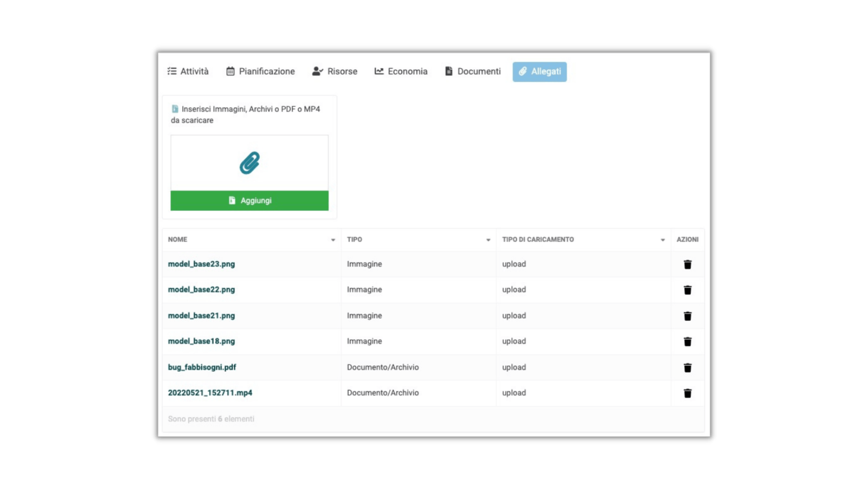Delete model_base21.png with its trash icon
Screen dimensions: 868x488
click(x=687, y=316)
